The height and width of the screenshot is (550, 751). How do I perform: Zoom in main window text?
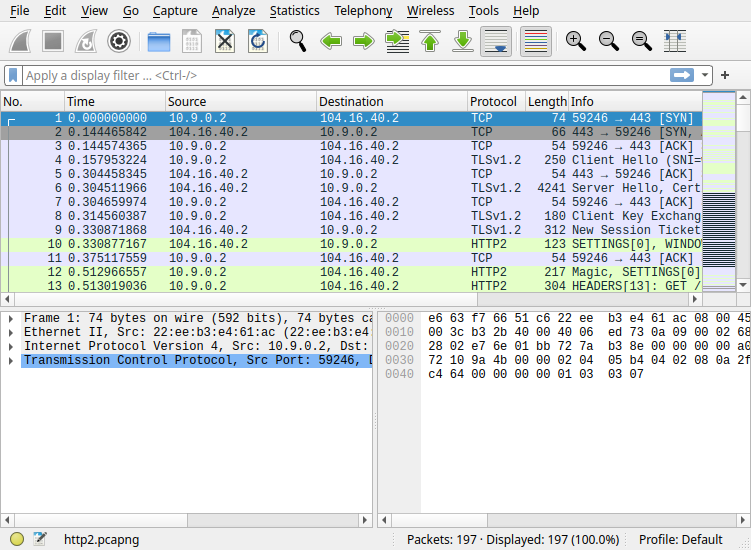click(576, 41)
